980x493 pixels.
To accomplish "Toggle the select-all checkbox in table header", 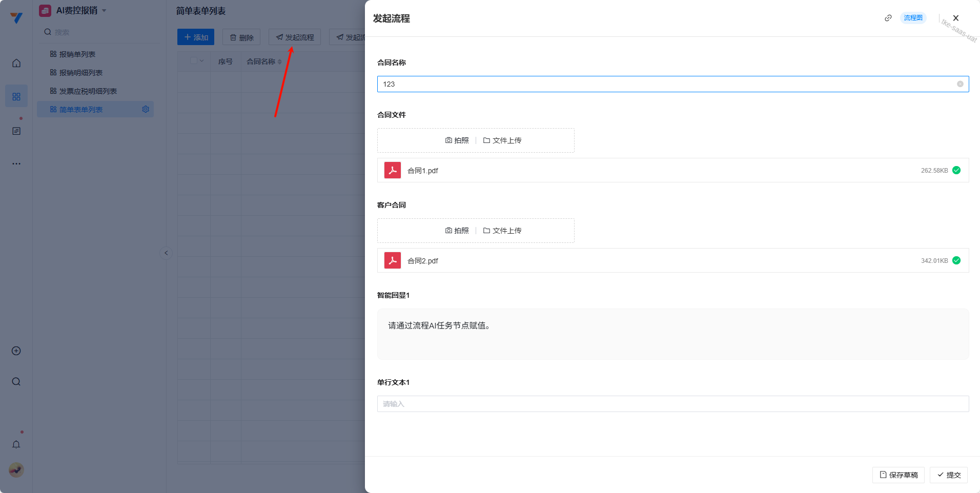I will 194,61.
